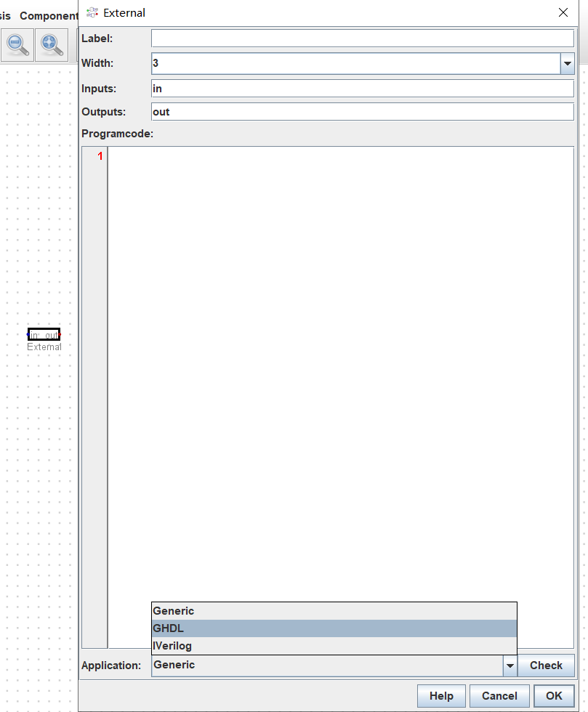
Task: Open Help for the External dialog
Action: (x=441, y=696)
